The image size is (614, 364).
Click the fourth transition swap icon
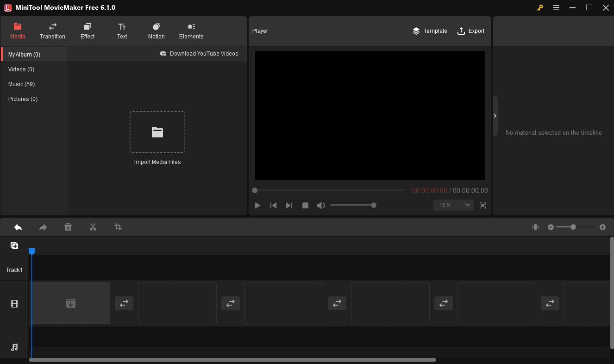pos(444,303)
